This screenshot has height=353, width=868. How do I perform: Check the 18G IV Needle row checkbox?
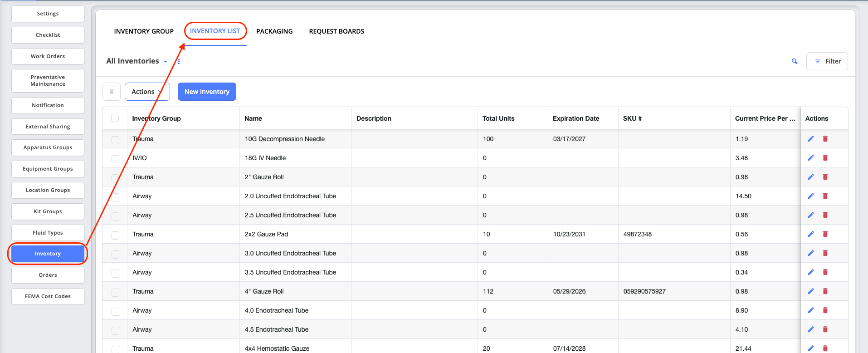(115, 159)
